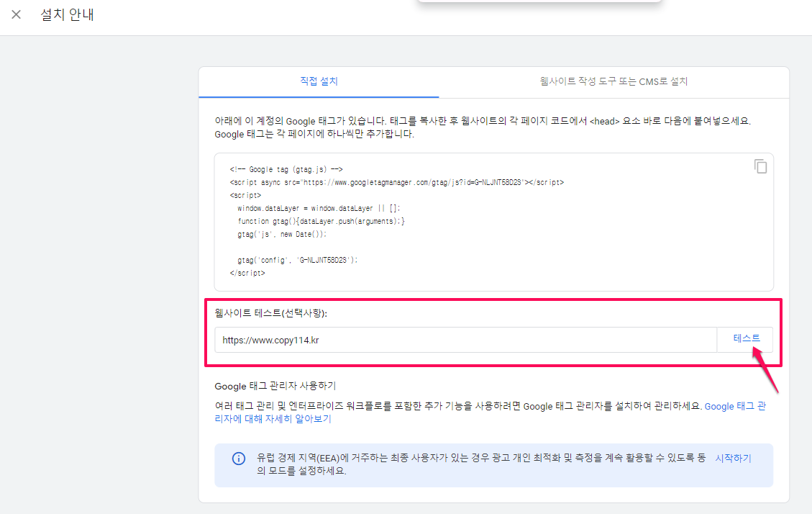Image resolution: width=812 pixels, height=514 pixels.
Task: Click the 'window.dataLayer' code line
Action: click(319, 208)
